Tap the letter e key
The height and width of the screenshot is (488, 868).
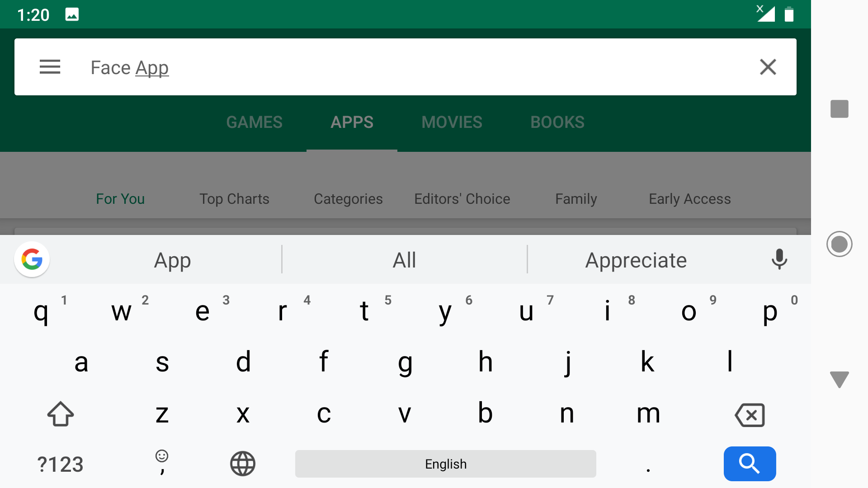click(x=203, y=311)
